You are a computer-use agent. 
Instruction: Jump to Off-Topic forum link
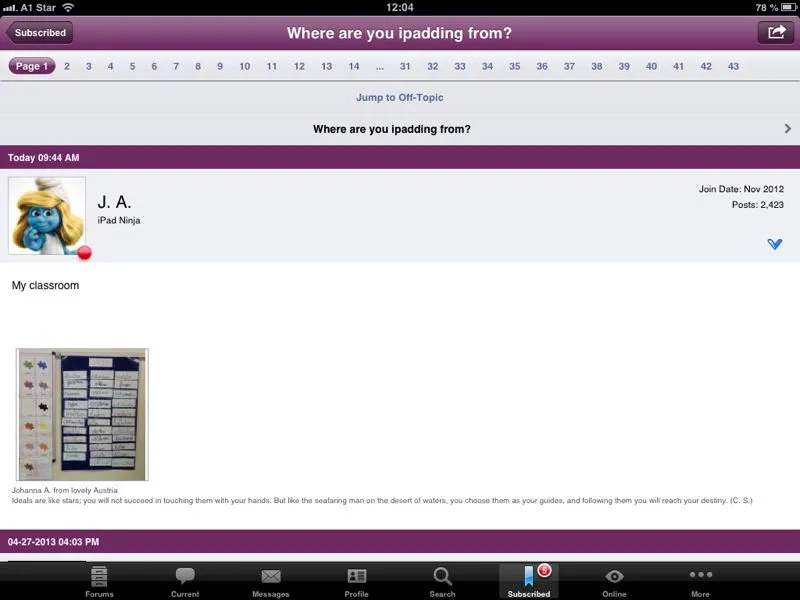[399, 98]
